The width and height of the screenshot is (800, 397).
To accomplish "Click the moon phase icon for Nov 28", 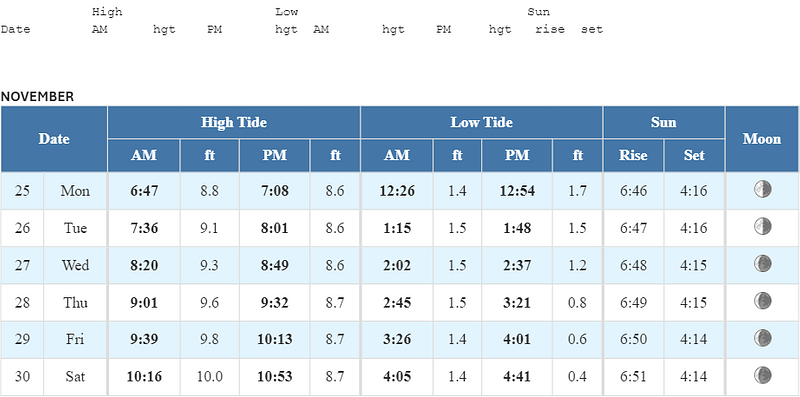I will [762, 301].
